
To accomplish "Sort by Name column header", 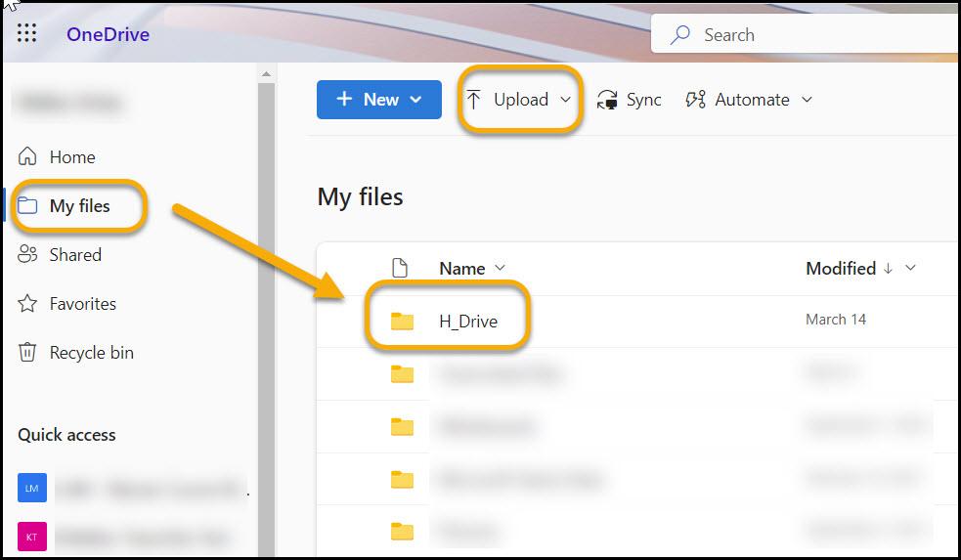I will tap(462, 269).
